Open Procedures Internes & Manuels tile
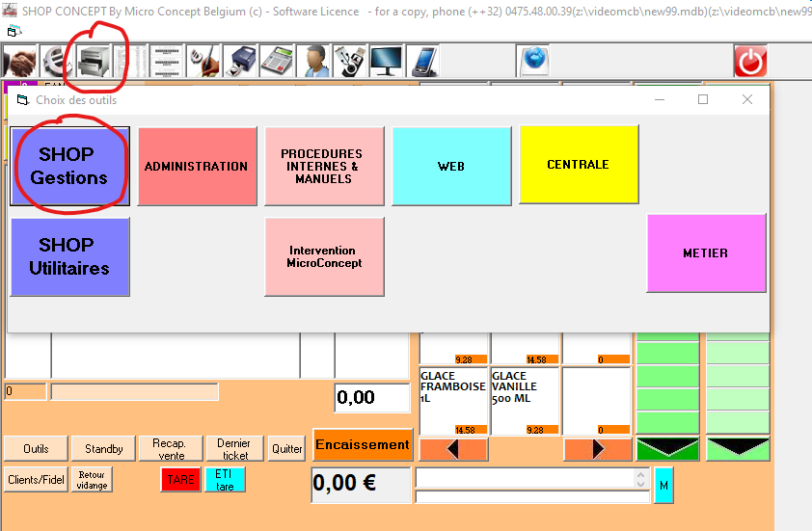This screenshot has width=812, height=531. click(324, 166)
